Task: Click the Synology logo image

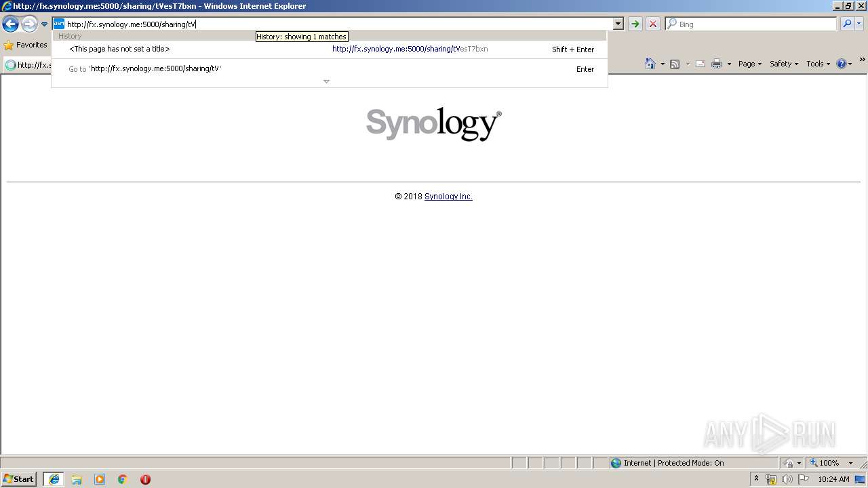Action: (434, 123)
